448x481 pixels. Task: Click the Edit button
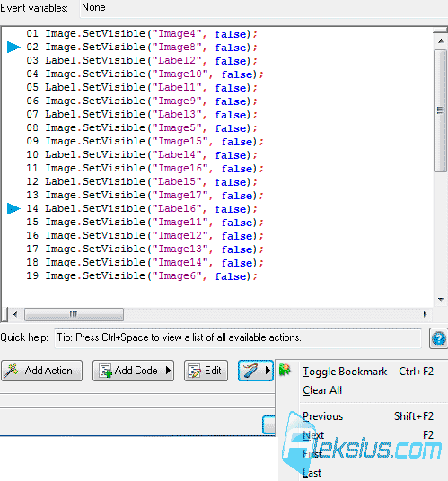pos(206,371)
